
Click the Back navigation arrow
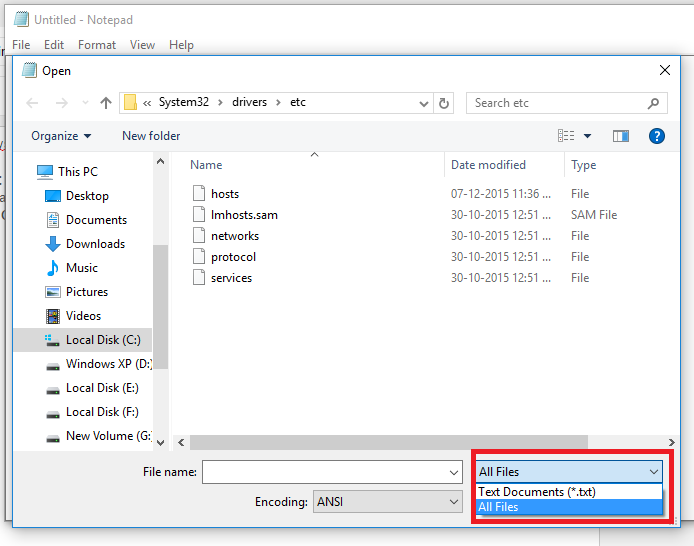pyautogui.click(x=32, y=103)
